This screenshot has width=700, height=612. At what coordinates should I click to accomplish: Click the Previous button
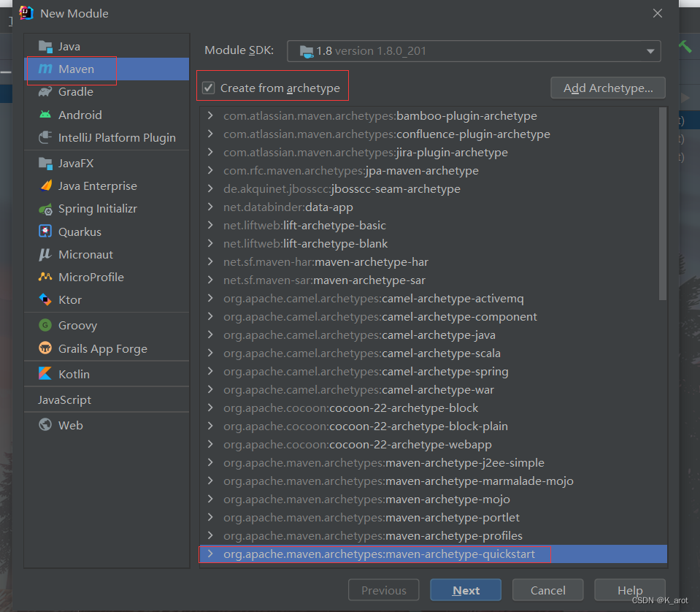(x=383, y=590)
